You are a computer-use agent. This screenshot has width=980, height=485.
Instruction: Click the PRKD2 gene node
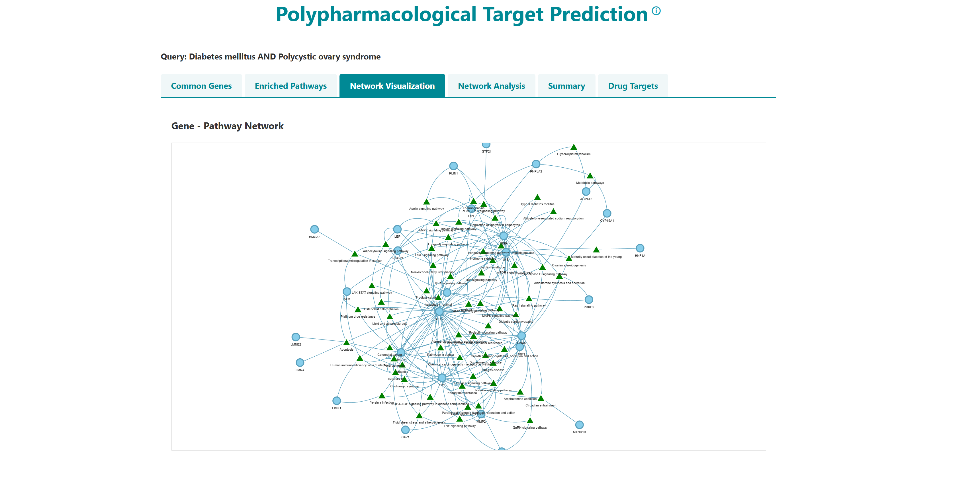point(588,299)
